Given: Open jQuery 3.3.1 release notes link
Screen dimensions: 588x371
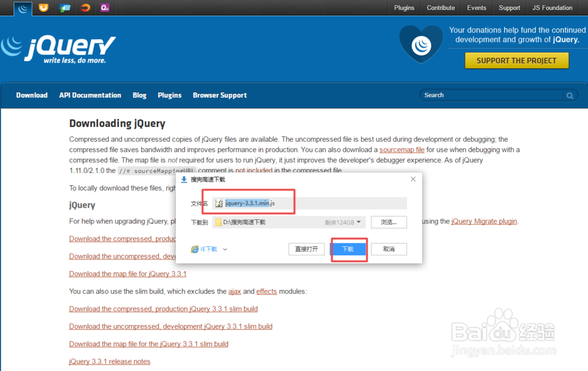Looking at the screenshot, I should pos(109,362).
